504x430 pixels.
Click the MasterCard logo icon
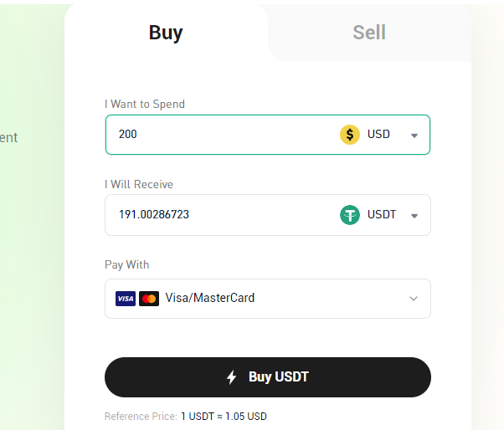tap(149, 299)
